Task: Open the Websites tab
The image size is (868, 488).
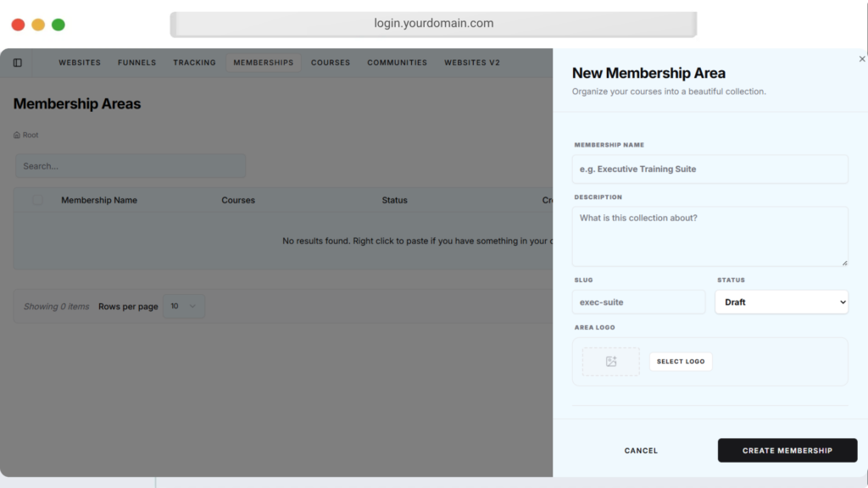Action: tap(80, 63)
